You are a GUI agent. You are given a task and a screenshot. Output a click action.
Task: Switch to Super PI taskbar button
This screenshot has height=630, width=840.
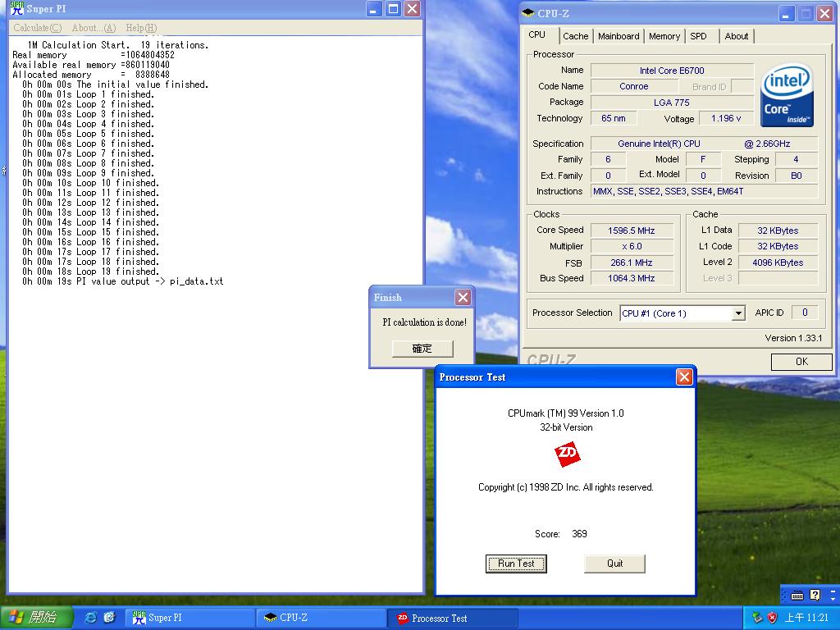[189, 618]
